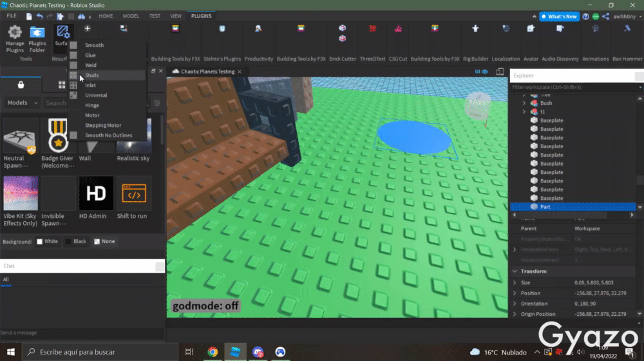Click the Windows taskbar search box
Screen dimensions: 644x361
[x=100, y=352]
